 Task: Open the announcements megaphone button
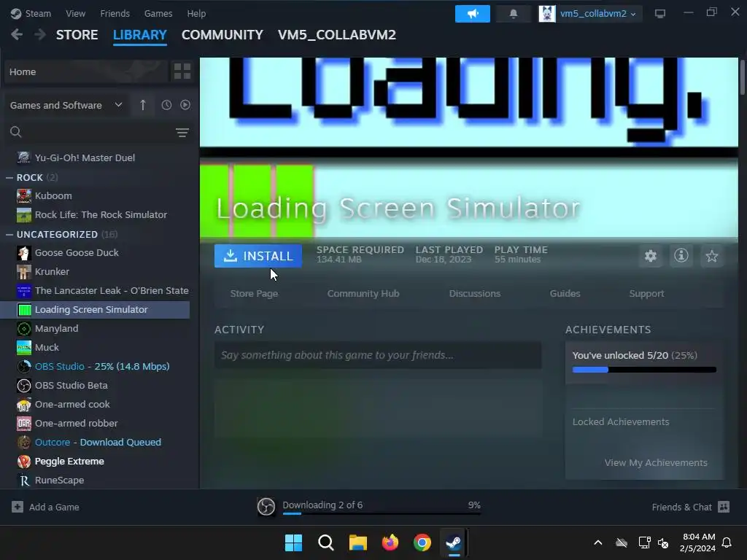(472, 14)
